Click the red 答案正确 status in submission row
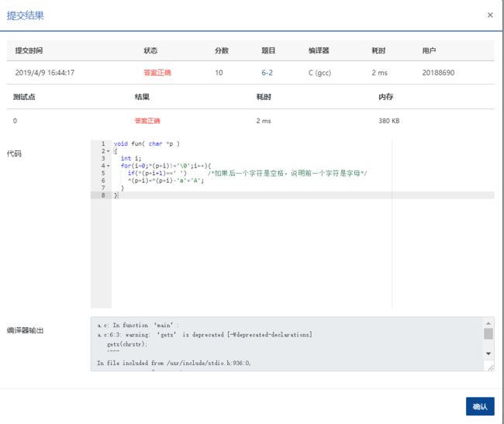 point(157,73)
